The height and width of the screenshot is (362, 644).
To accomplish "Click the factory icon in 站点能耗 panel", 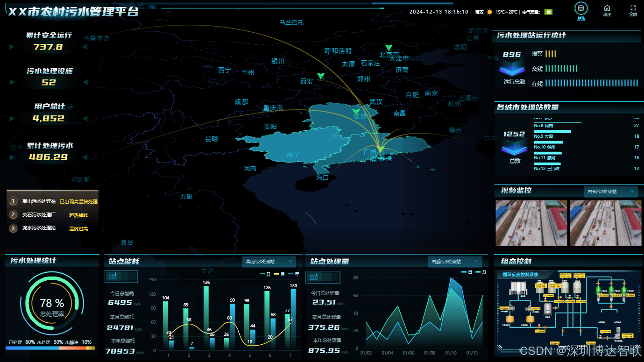I will [113, 277].
